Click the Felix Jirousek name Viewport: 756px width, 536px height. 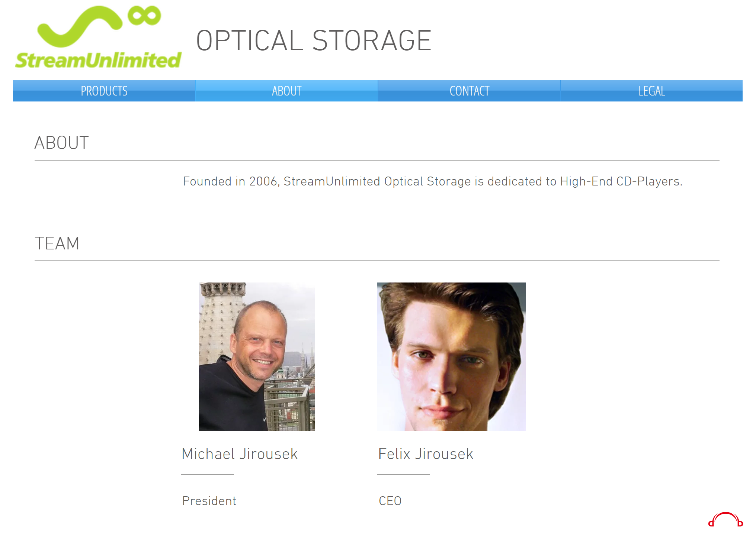click(x=426, y=454)
